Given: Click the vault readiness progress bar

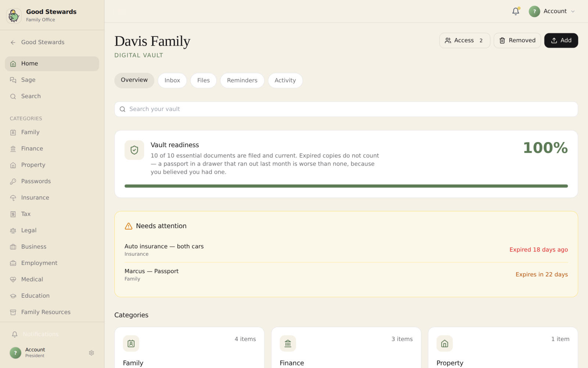Looking at the screenshot, I should [x=346, y=186].
